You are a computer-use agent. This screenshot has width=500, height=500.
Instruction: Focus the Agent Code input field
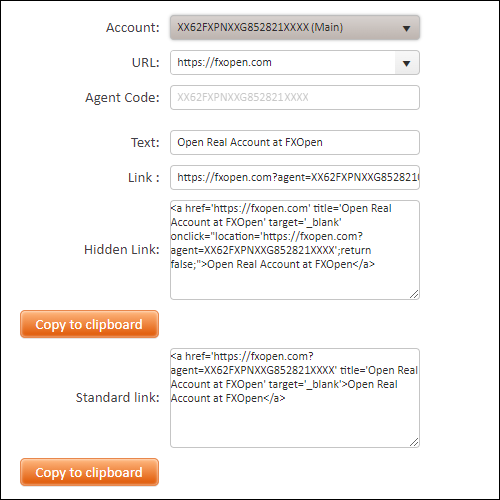click(x=295, y=98)
